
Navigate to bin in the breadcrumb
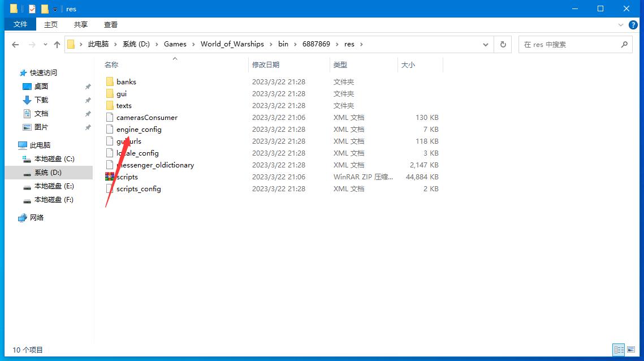(x=283, y=44)
